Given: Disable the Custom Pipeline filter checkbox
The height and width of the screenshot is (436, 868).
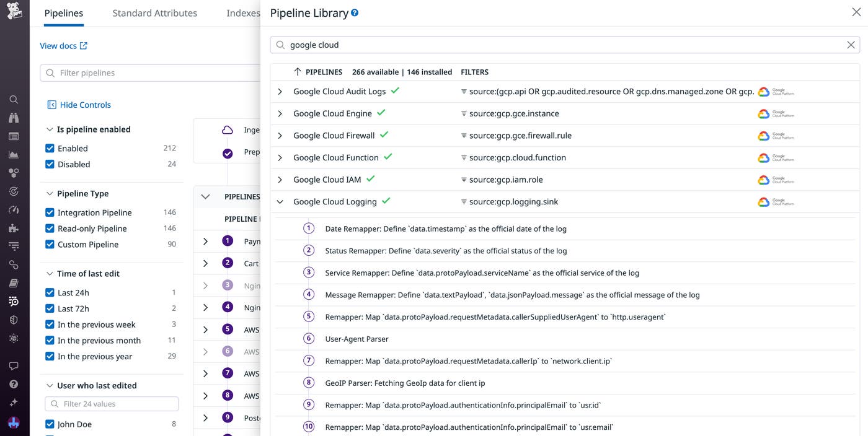Looking at the screenshot, I should point(50,244).
